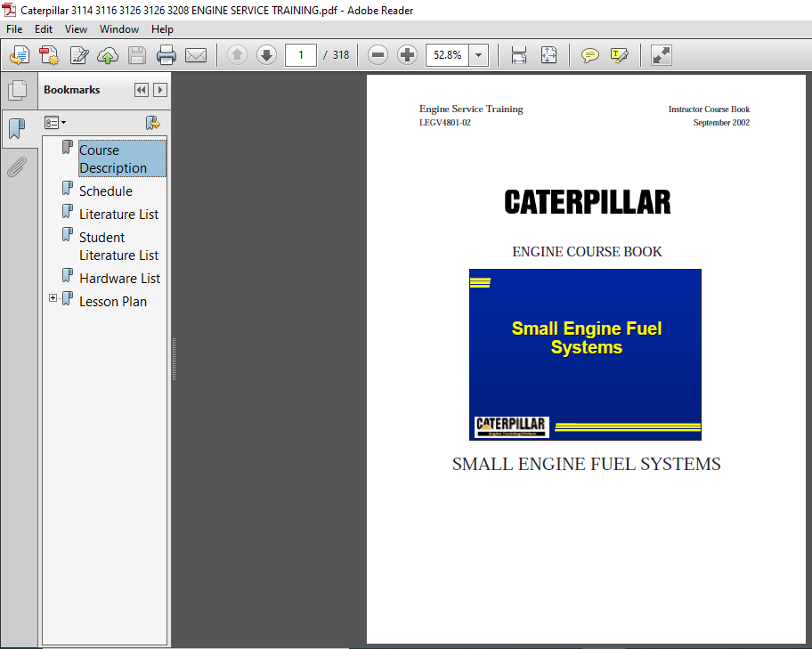Open the View menu
The height and width of the screenshot is (649, 812).
[76, 29]
